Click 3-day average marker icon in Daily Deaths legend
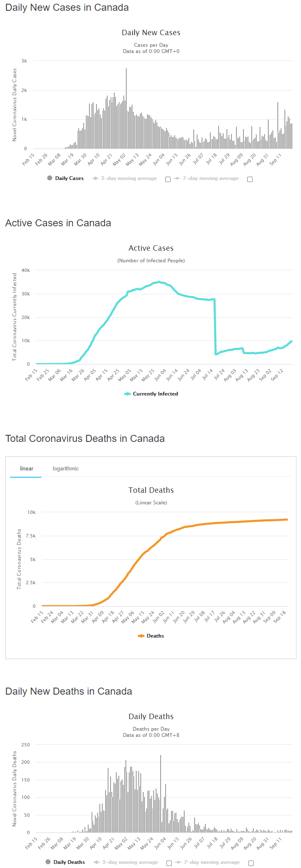The image size is (301, 868). (x=97, y=862)
